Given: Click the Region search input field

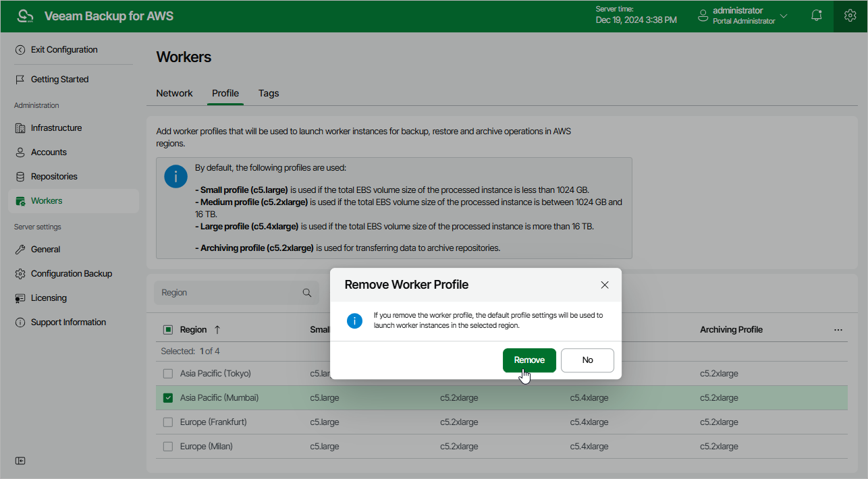Looking at the screenshot, I should (227, 293).
